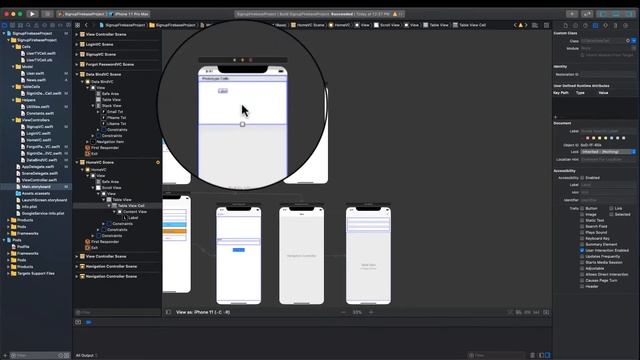
Task: Expand the SignupVC Scene
Action: [x=77, y=54]
